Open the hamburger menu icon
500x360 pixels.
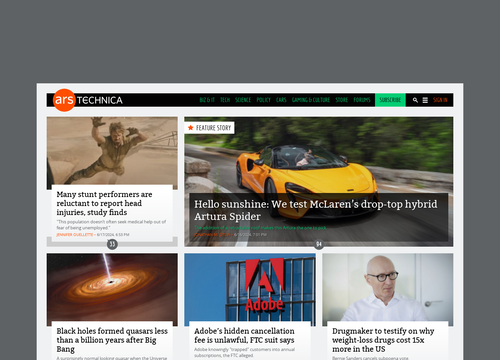tap(425, 100)
